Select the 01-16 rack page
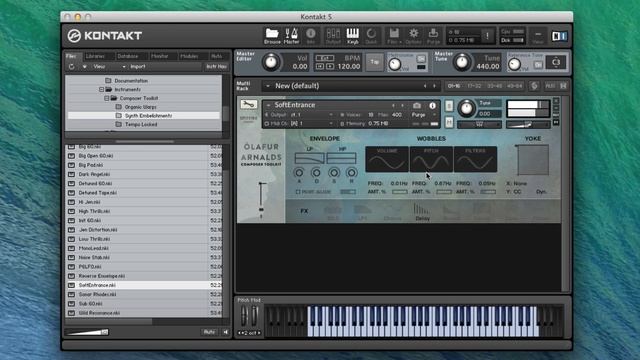 [x=453, y=86]
